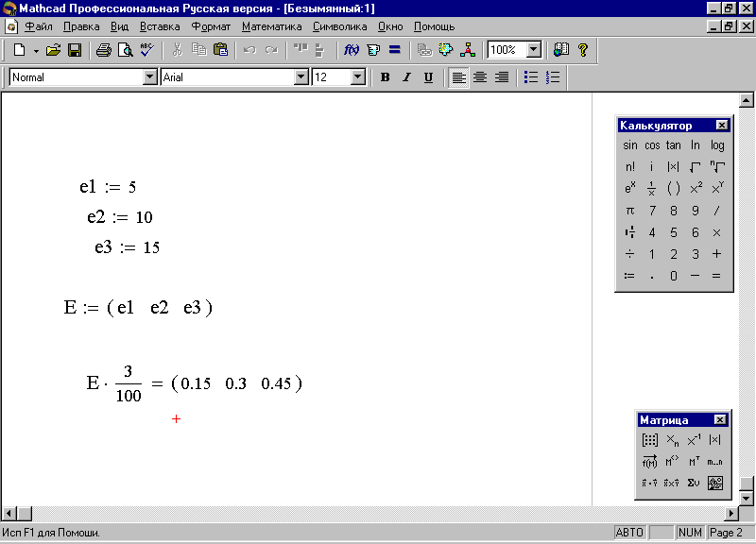Screen dimensions: 756x544
Task: Open the Формат menu
Action: tap(211, 26)
